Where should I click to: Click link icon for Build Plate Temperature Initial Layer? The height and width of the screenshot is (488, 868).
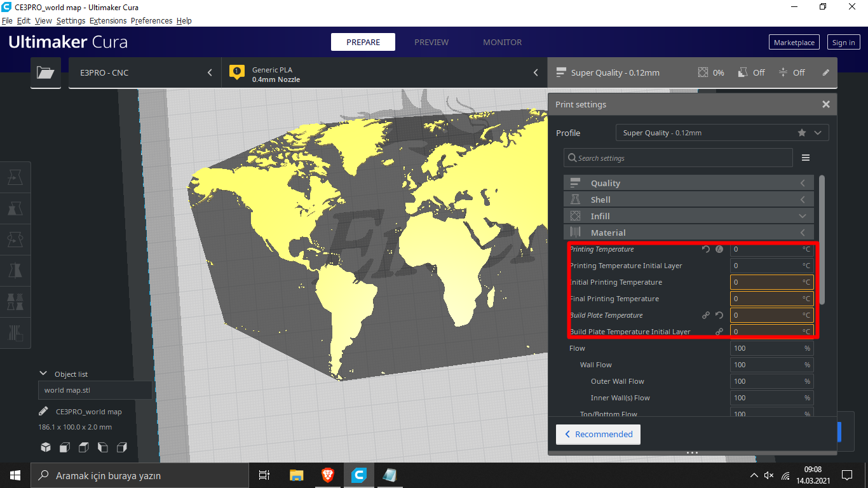click(x=719, y=332)
